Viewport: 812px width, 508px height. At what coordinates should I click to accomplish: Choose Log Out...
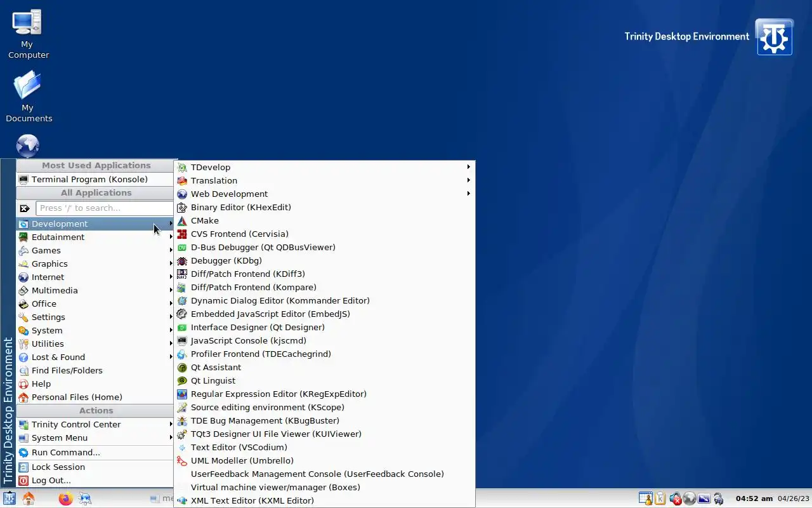click(95, 480)
